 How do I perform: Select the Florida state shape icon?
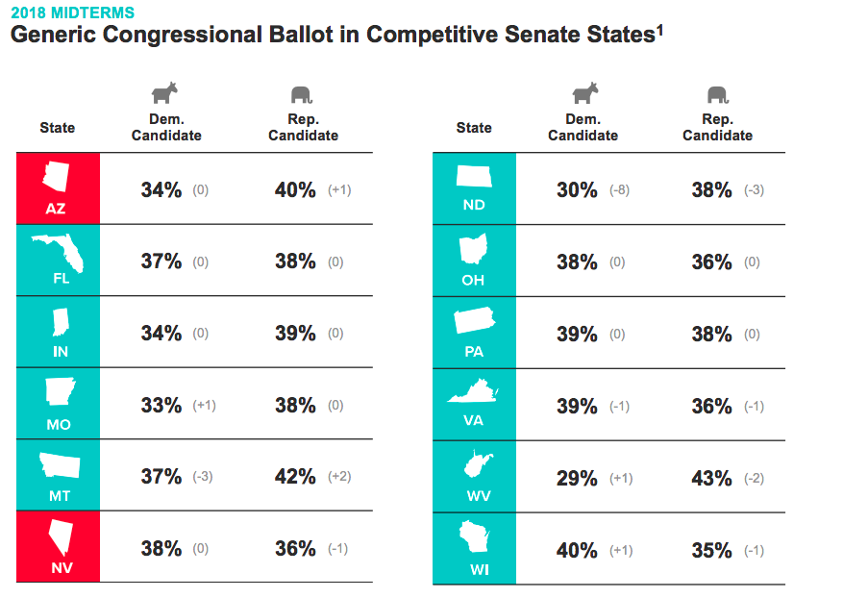pyautogui.click(x=58, y=253)
